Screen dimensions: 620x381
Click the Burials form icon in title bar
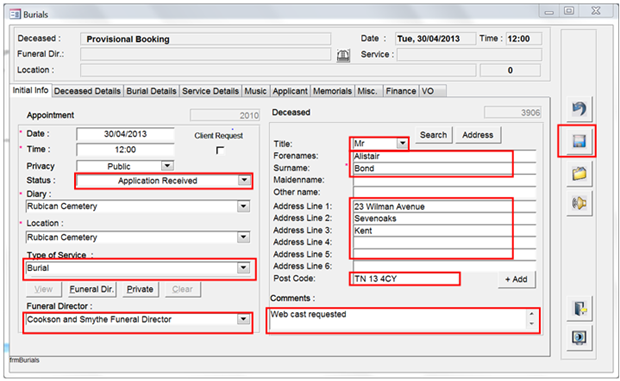(15, 15)
